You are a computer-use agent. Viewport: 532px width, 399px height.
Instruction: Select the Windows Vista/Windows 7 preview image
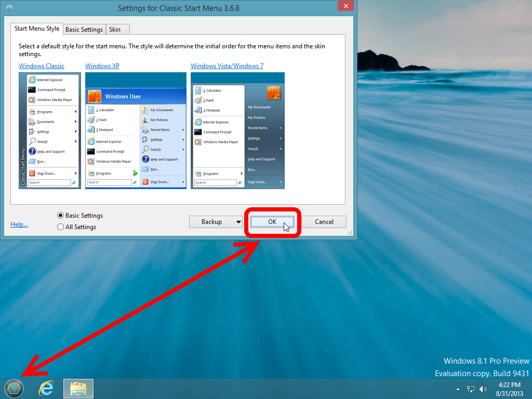click(x=237, y=130)
